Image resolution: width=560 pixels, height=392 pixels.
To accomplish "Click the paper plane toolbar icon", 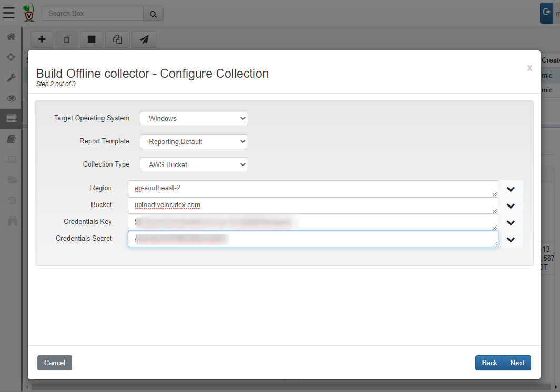I will (144, 39).
